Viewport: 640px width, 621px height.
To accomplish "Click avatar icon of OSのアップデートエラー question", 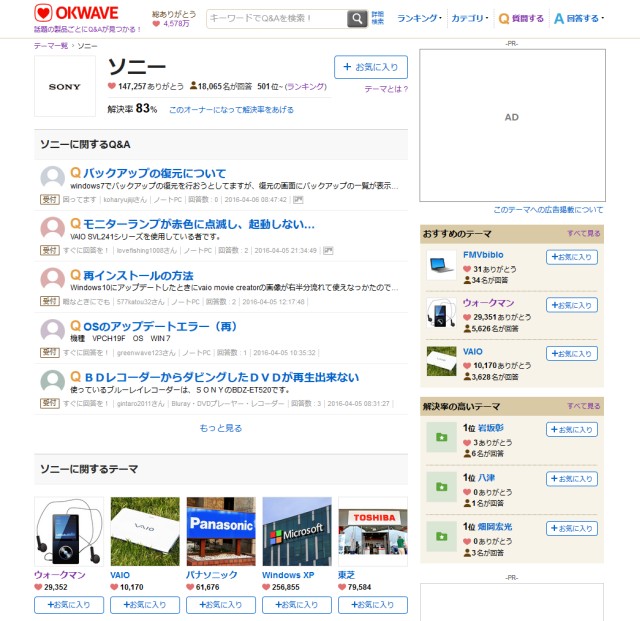I will pos(53,331).
